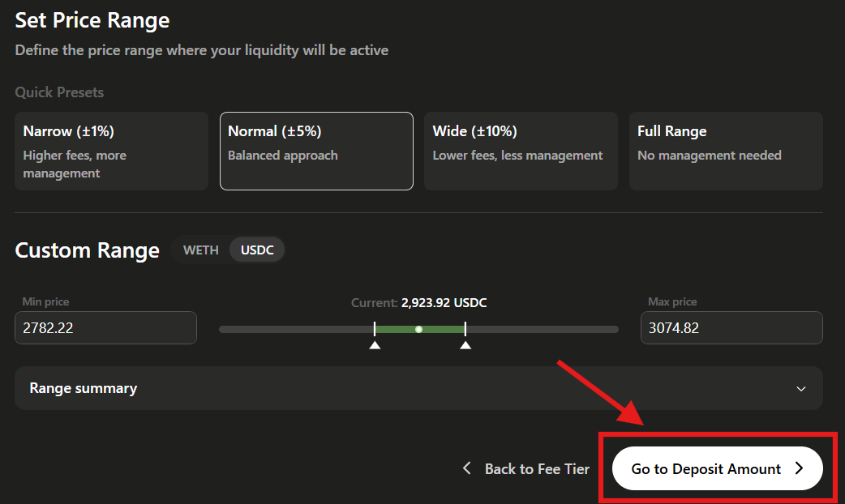Choose the Normal (±5%) preset card
This screenshot has width=845, height=504.
(316, 151)
